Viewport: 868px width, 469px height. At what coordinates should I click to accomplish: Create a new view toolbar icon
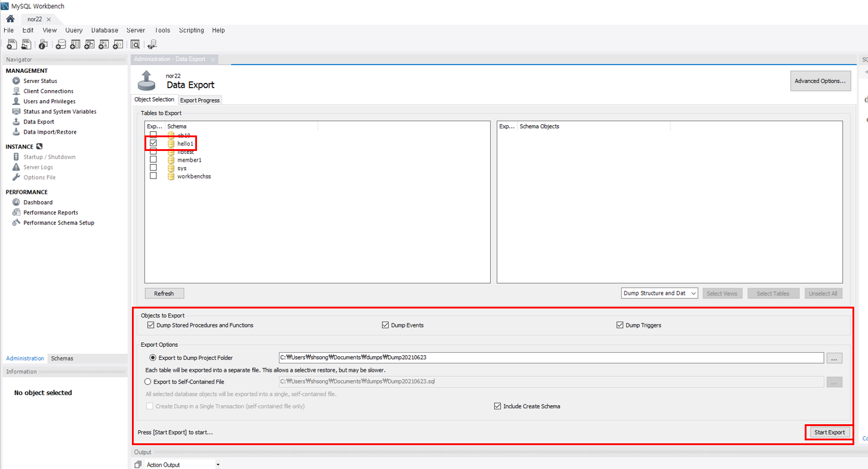[x=90, y=44]
